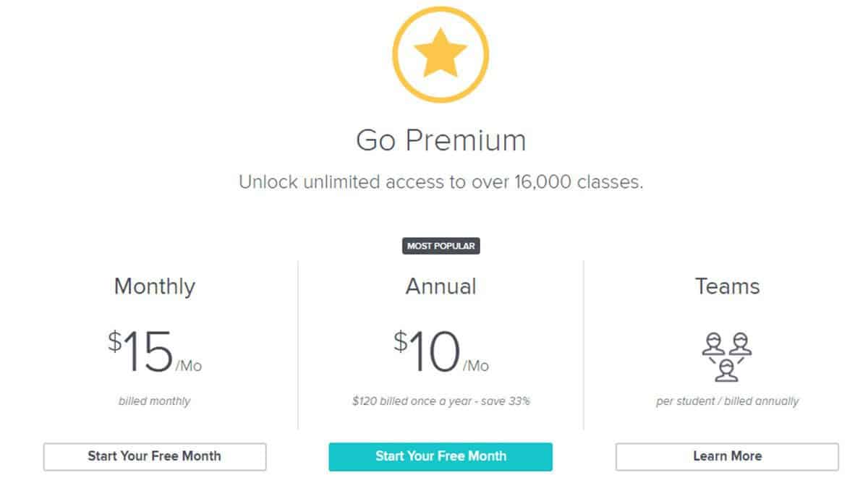This screenshot has height=491, width=868.
Task: Click the /Mo label under Monthly
Action: (188, 366)
